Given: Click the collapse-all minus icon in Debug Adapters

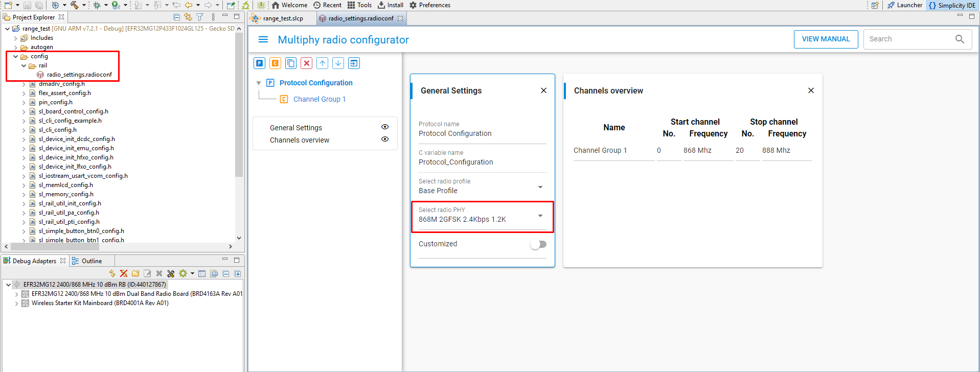Looking at the screenshot, I should (x=226, y=273).
